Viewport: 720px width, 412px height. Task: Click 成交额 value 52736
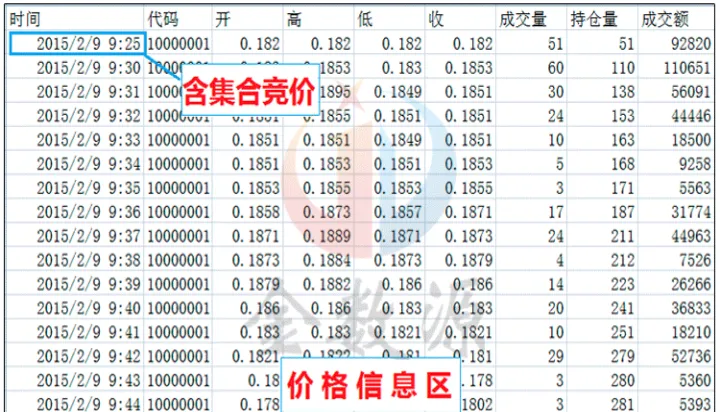(x=691, y=356)
